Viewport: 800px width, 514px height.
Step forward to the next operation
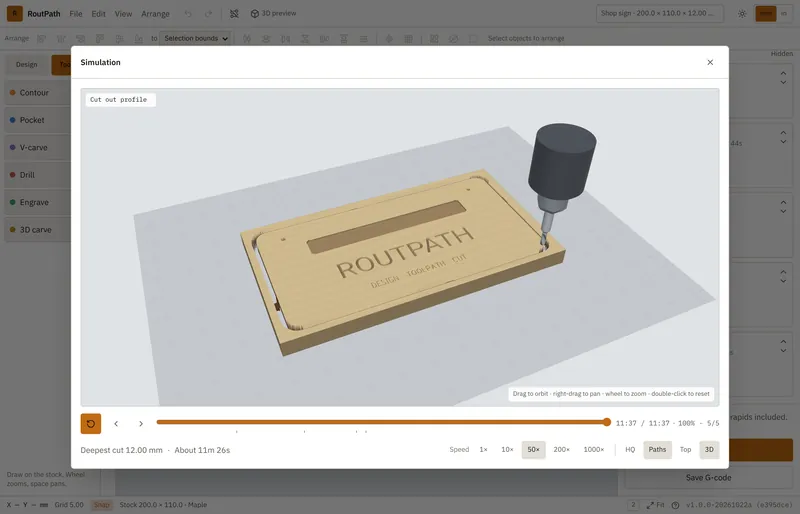pos(141,424)
